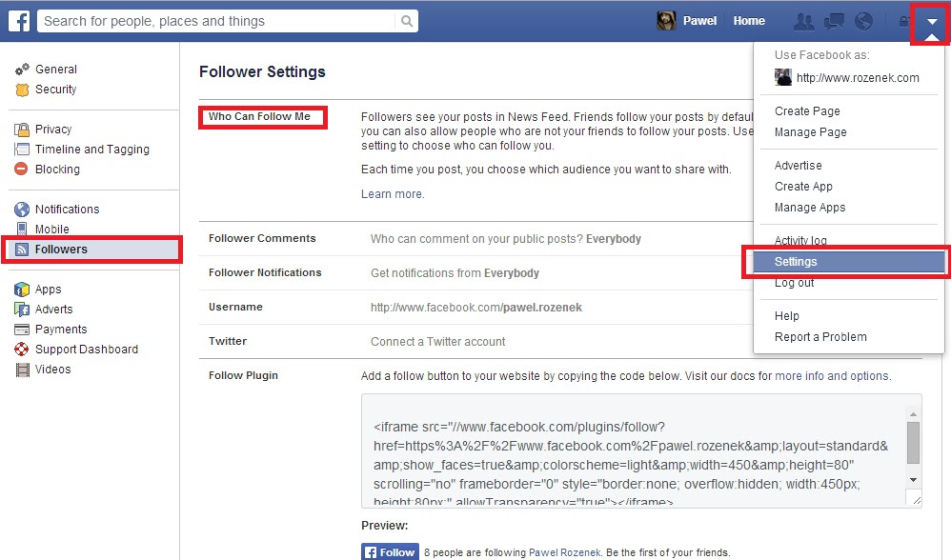This screenshot has width=951, height=560.
Task: Choose Log out from menu
Action: coord(794,283)
